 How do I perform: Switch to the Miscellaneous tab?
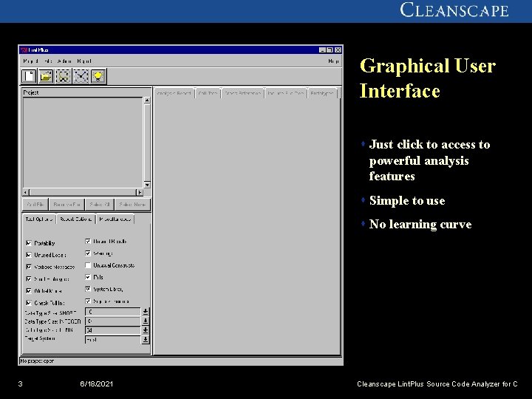115,219
